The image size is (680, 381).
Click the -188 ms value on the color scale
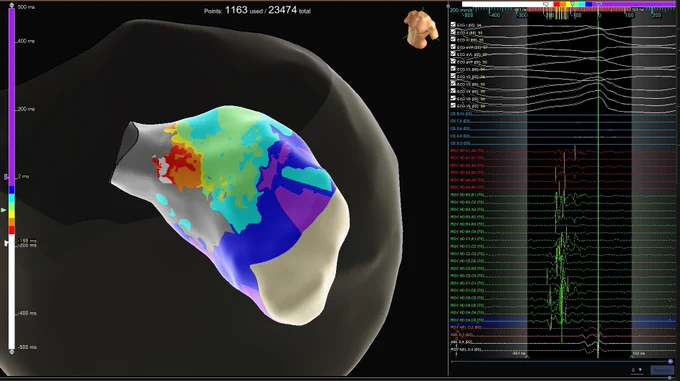point(27,241)
